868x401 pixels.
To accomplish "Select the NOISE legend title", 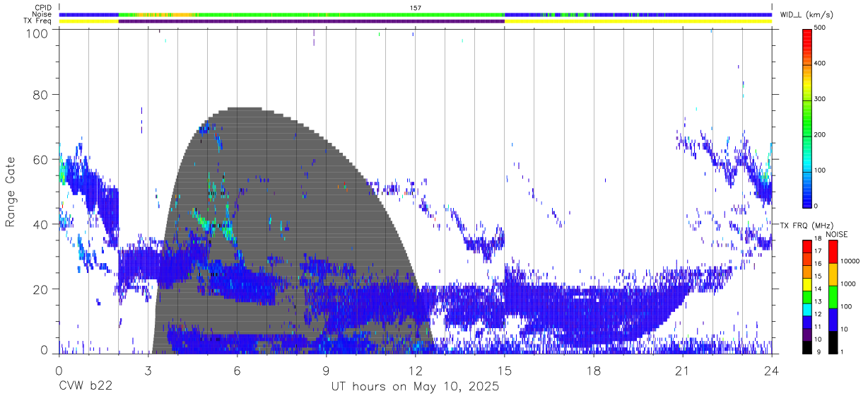I will click(x=837, y=235).
